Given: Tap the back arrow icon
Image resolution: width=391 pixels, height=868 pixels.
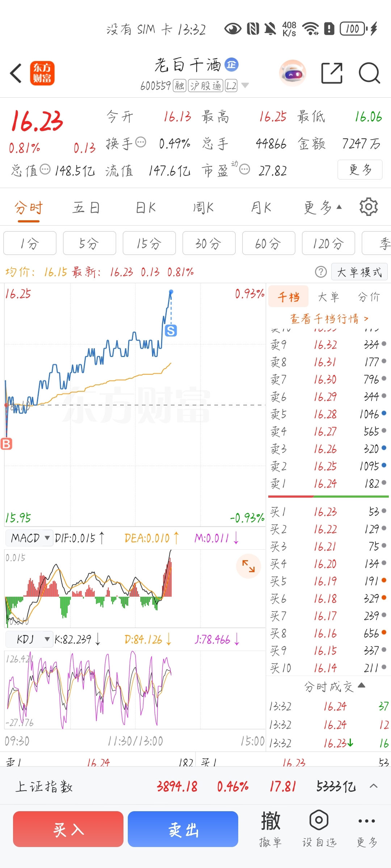Looking at the screenshot, I should [16, 73].
